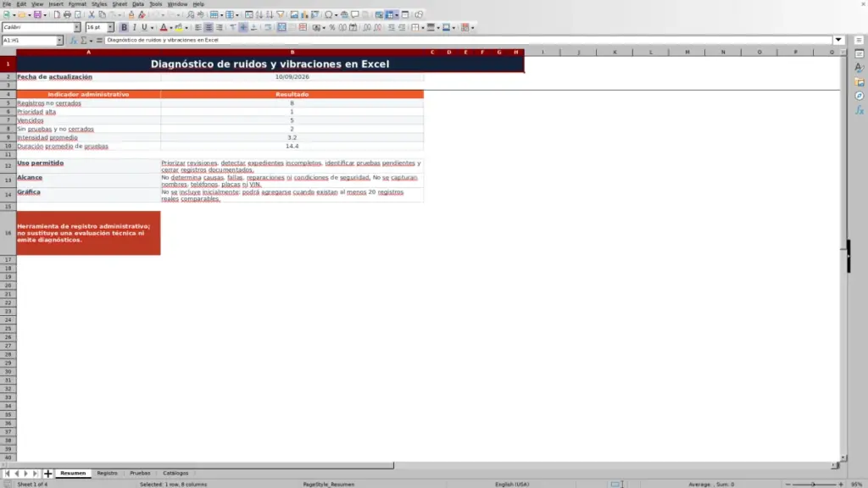The image size is (868, 488).
Task: Open sidebar Gallery deck icon
Action: [x=860, y=82]
